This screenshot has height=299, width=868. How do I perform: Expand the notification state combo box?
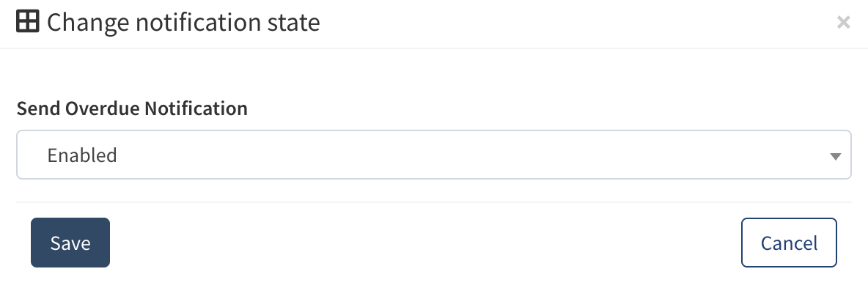pos(433,155)
